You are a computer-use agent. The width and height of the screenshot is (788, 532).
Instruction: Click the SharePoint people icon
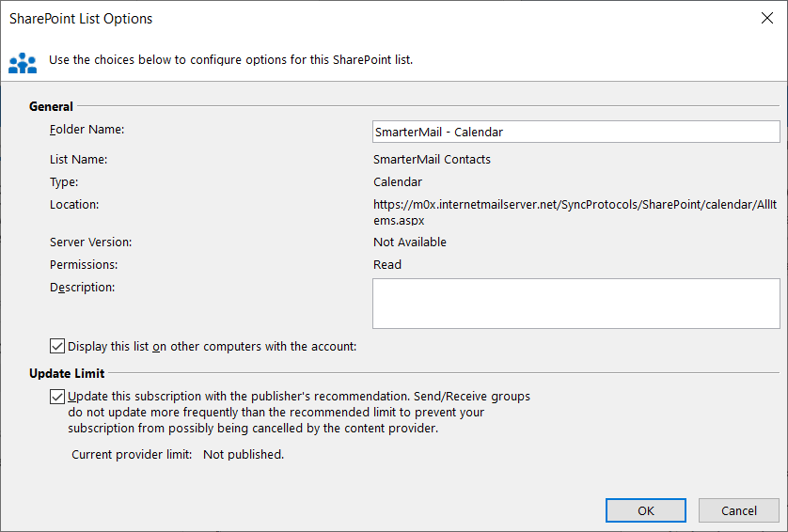click(23, 63)
